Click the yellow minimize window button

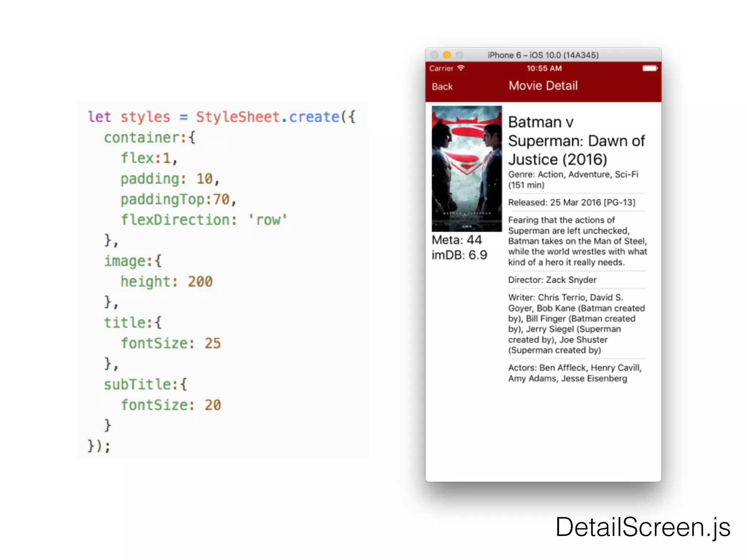point(447,55)
